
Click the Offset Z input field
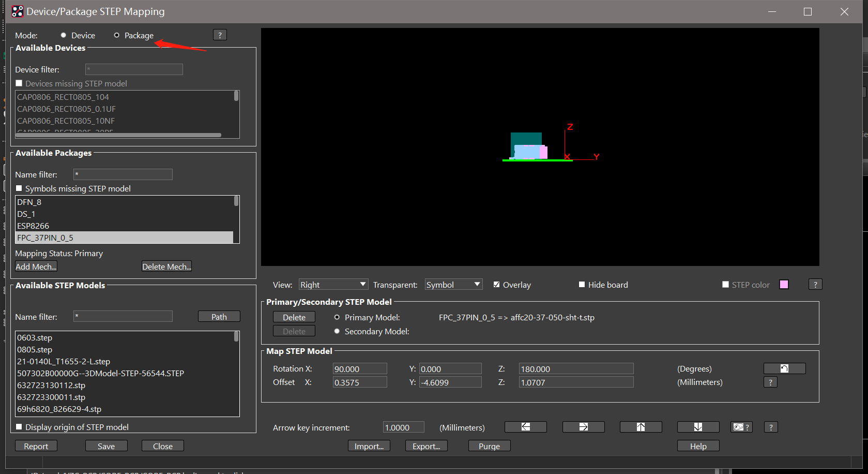coord(576,382)
